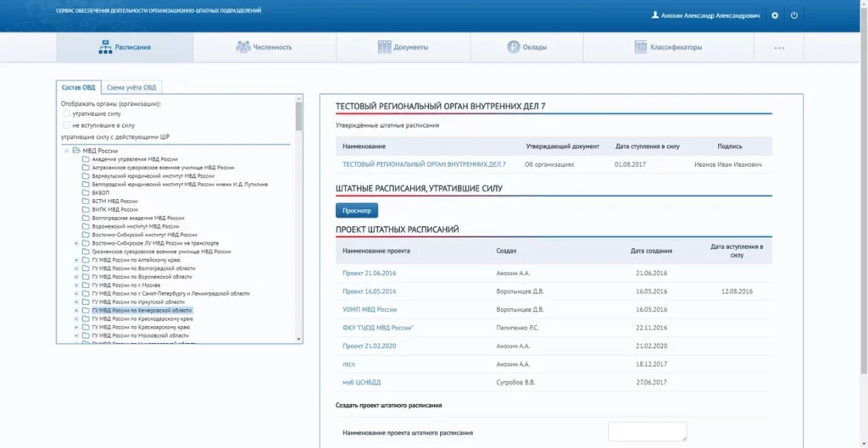The image size is (868, 448).
Task: Open the Проект 16.05.2016 link
Action: 370,291
